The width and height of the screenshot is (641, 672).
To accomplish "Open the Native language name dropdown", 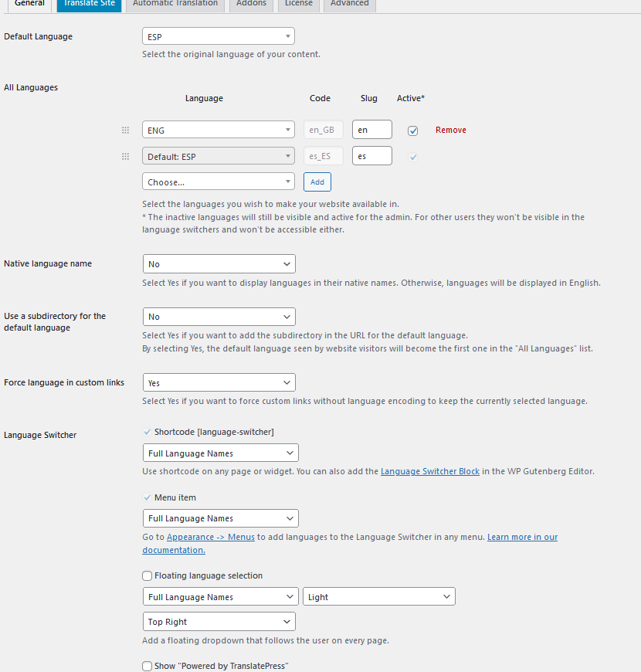I will [219, 264].
